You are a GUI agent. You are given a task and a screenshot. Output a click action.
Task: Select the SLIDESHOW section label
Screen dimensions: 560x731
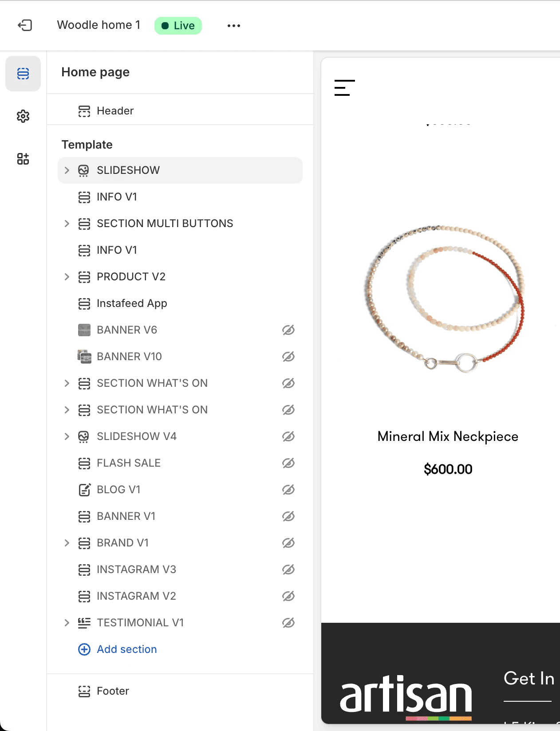click(128, 170)
